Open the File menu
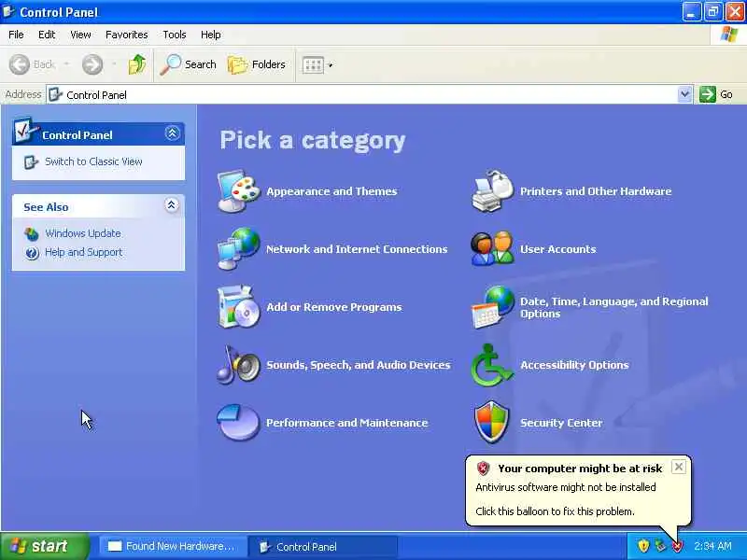 tap(16, 35)
